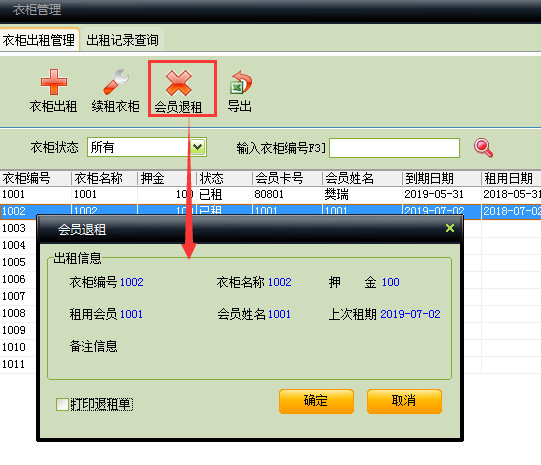Select locker row 1005
This screenshot has width=541, height=465.
(18, 262)
